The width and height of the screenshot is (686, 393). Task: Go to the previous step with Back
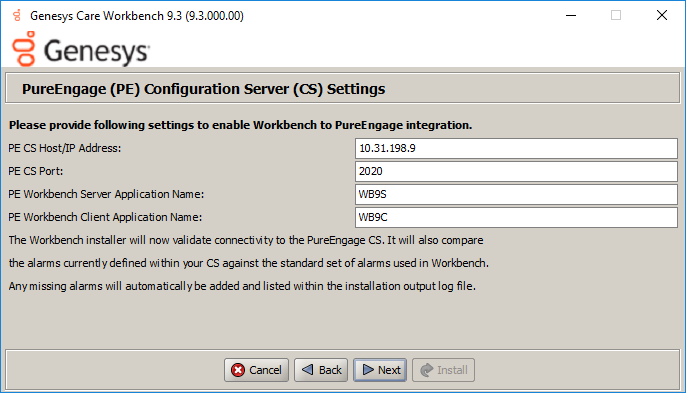[x=321, y=370]
